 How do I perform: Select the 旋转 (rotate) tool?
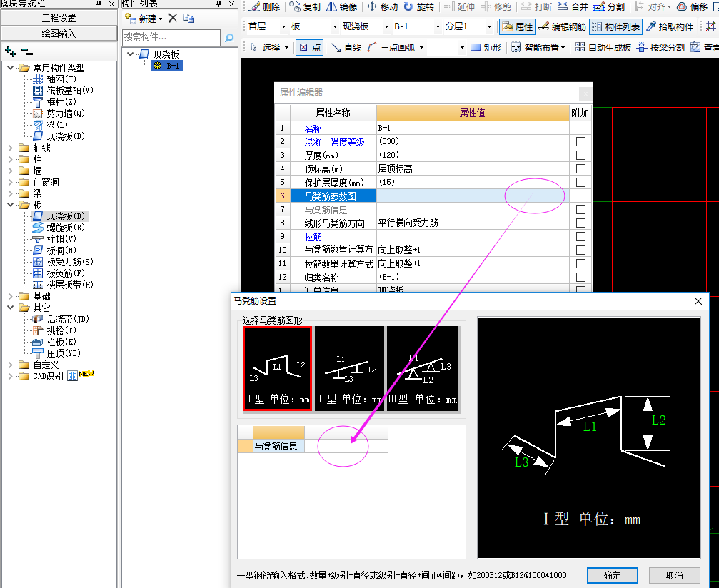click(418, 7)
